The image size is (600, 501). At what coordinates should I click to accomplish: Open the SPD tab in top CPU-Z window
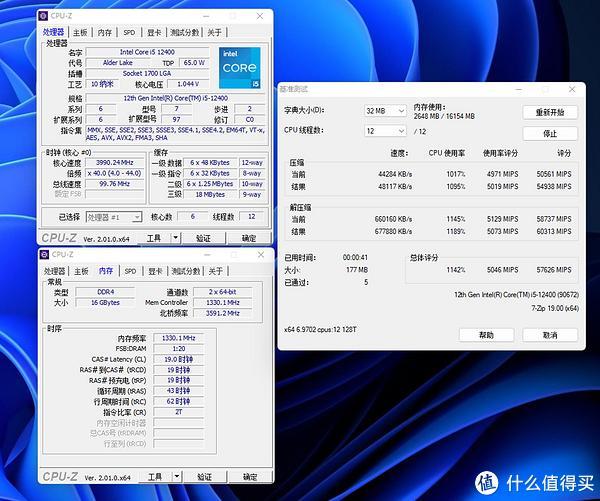129,33
